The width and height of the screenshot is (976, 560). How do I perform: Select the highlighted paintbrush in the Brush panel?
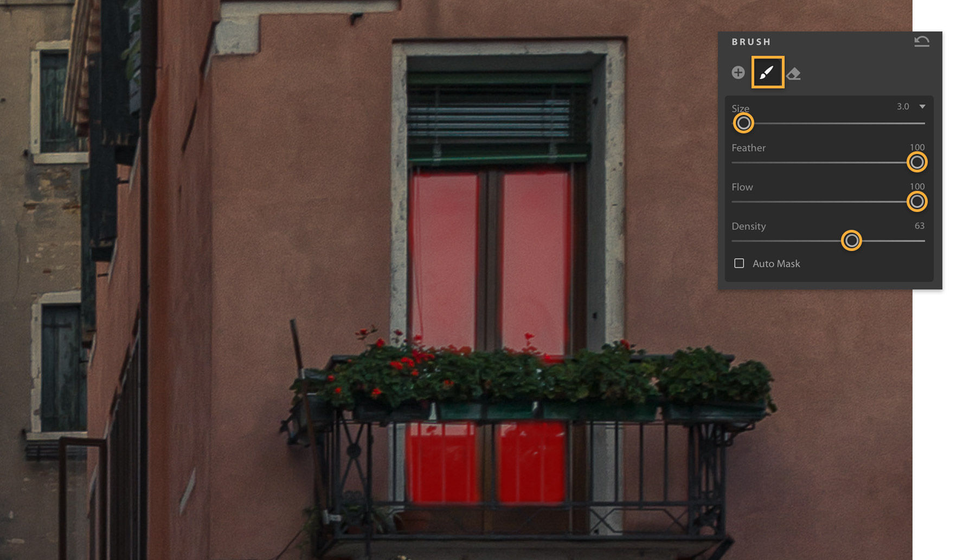click(x=767, y=74)
